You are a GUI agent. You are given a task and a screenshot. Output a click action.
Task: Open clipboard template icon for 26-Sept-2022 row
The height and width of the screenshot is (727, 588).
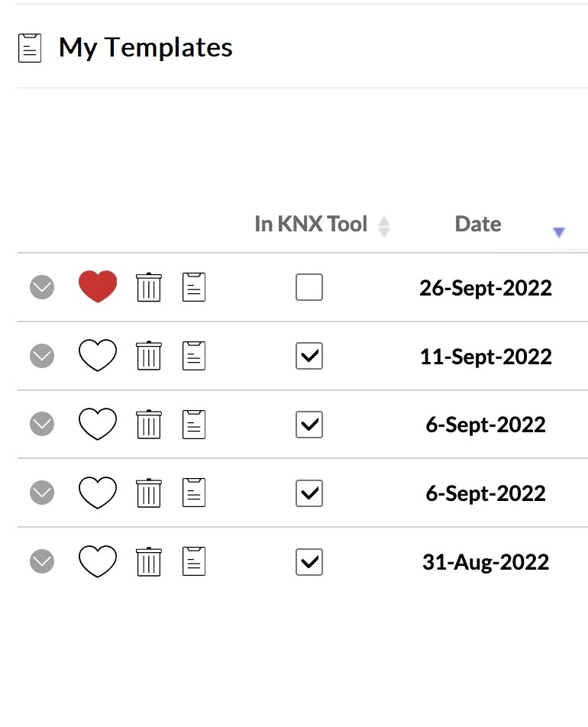pyautogui.click(x=194, y=287)
